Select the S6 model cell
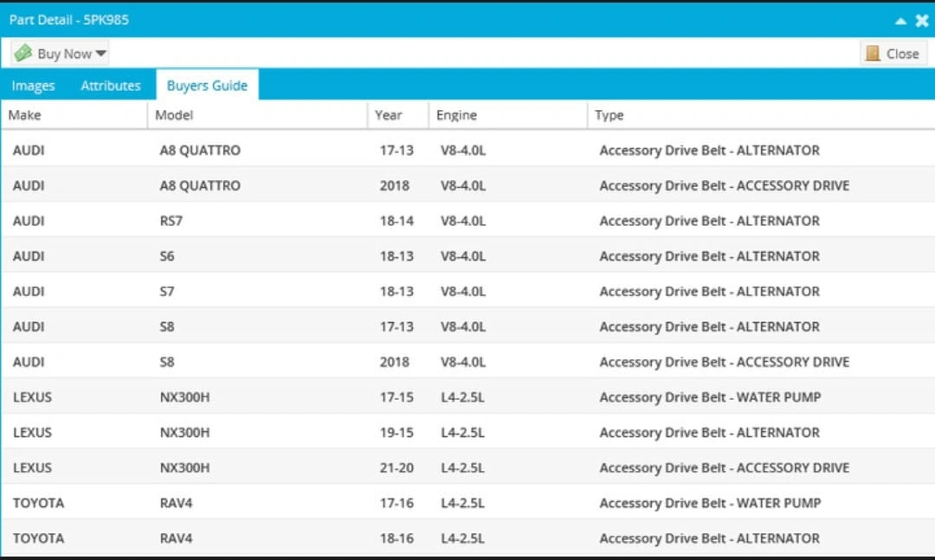Viewport: 935px width, 560px height. [x=167, y=256]
